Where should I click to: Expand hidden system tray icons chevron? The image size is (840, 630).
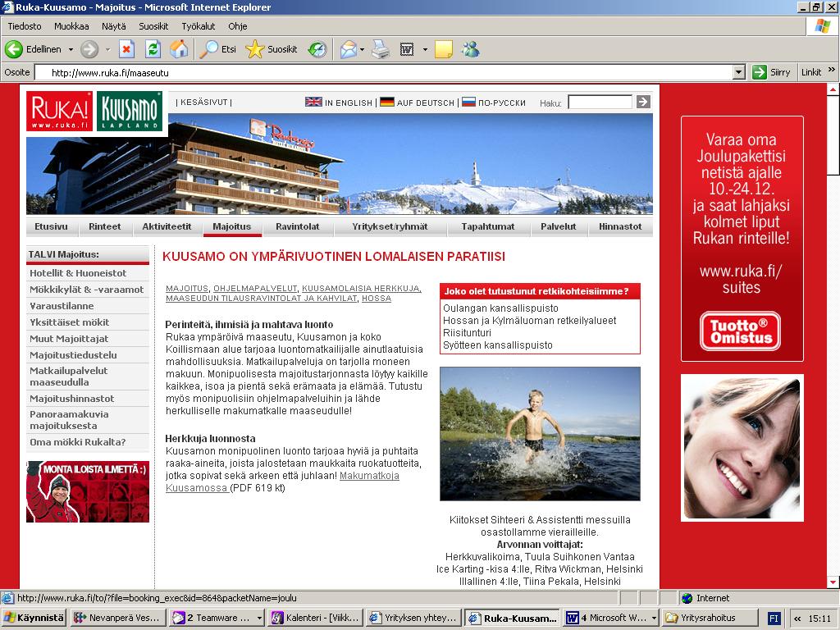pyautogui.click(x=797, y=619)
